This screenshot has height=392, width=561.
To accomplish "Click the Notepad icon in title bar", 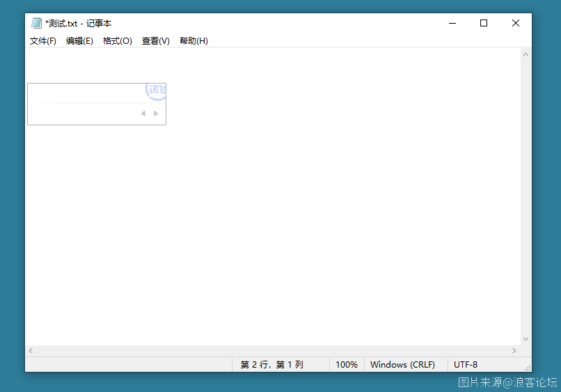I will 36,23.
